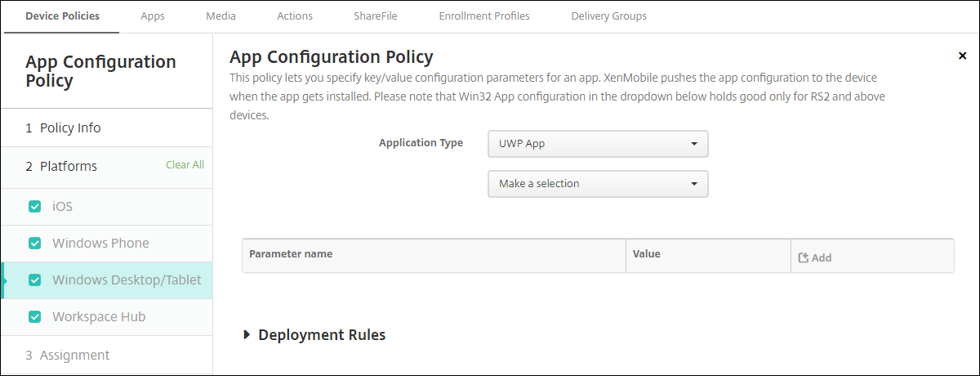Open the Application Type dropdown
The height and width of the screenshot is (376, 980).
coord(597,144)
